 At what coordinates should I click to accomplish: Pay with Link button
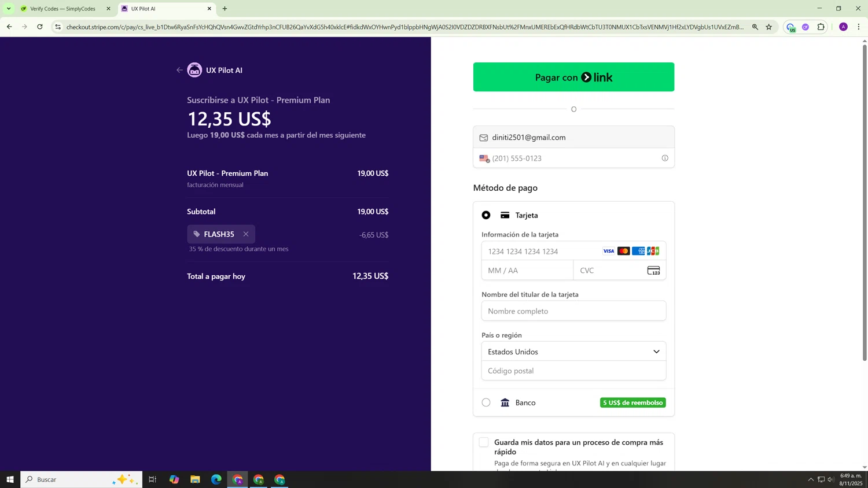coord(573,77)
